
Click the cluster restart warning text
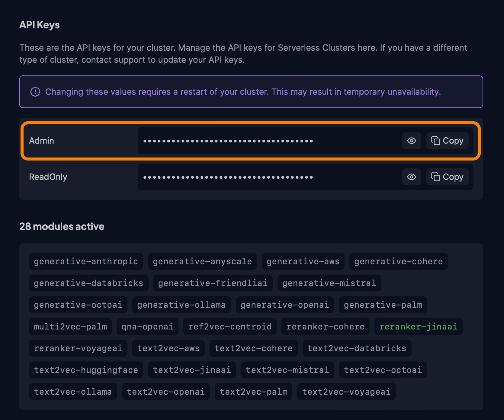point(243,92)
